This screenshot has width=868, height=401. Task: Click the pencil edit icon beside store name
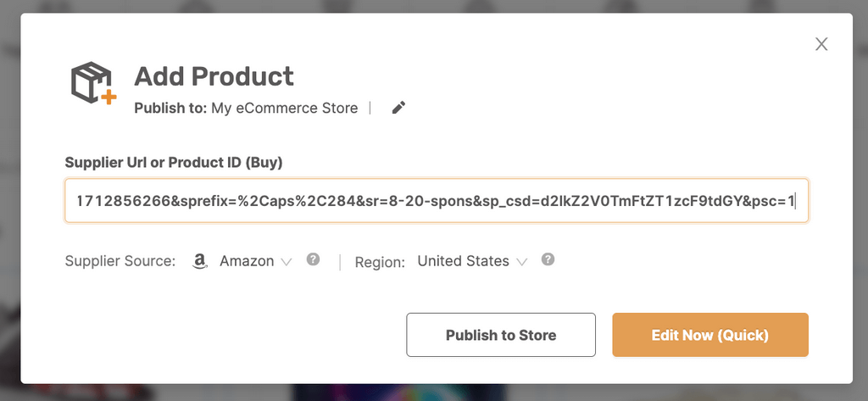click(x=398, y=108)
